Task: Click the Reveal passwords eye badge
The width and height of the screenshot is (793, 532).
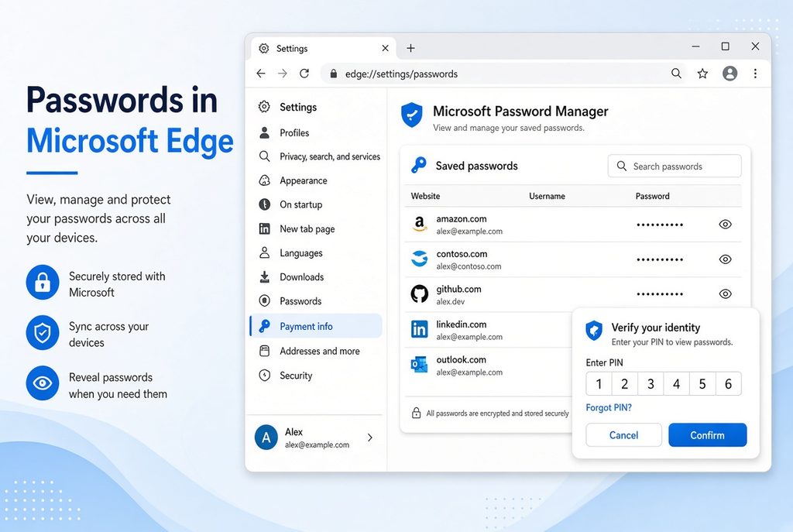Action: (43, 383)
